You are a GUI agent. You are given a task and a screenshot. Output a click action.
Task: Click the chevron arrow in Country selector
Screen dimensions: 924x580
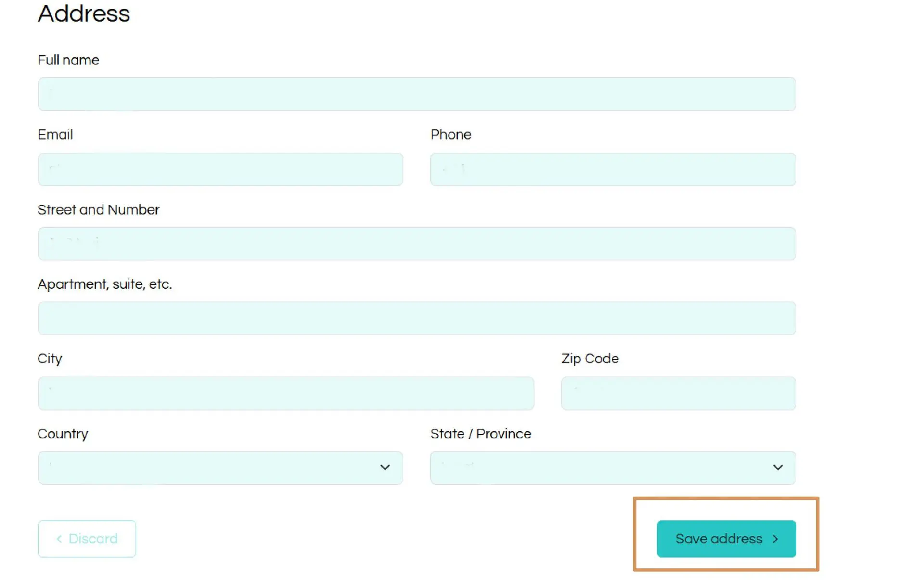coord(385,468)
